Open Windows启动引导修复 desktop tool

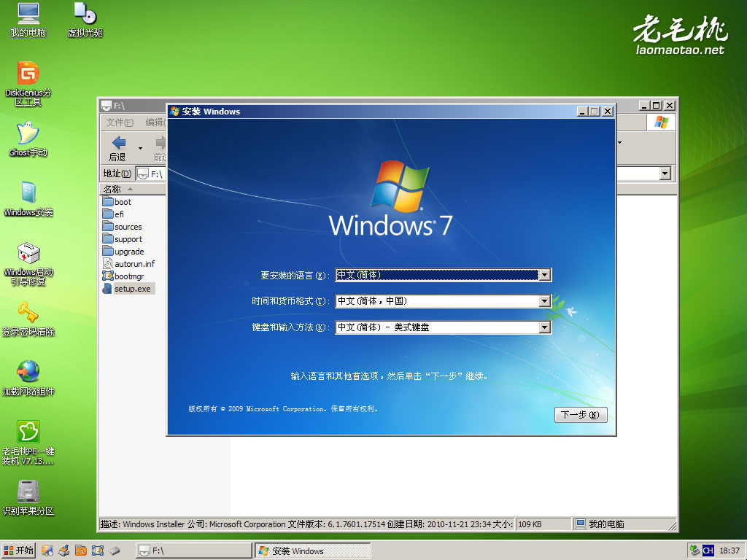tap(28, 263)
